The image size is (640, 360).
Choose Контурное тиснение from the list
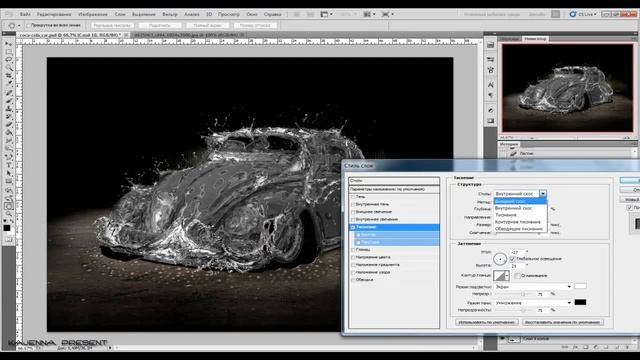point(520,222)
